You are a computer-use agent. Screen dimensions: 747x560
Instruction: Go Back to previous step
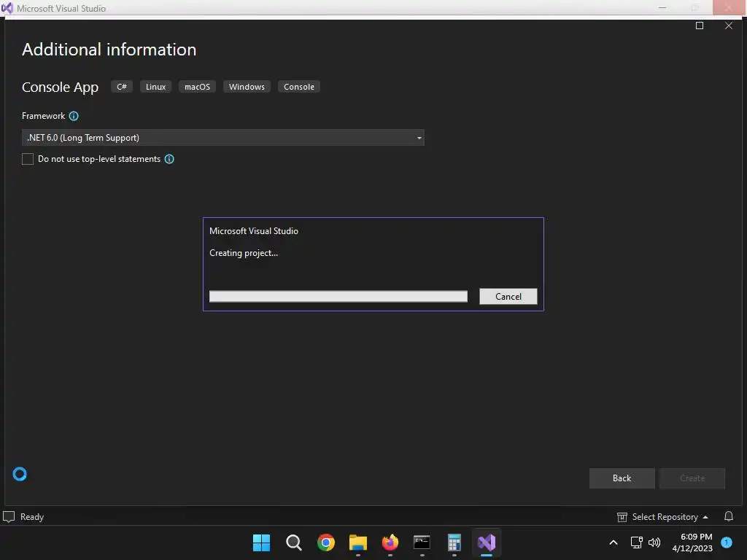[x=622, y=478]
